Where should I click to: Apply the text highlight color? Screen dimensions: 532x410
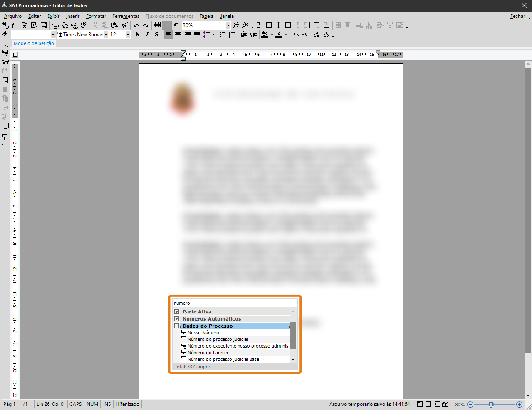[x=265, y=35]
